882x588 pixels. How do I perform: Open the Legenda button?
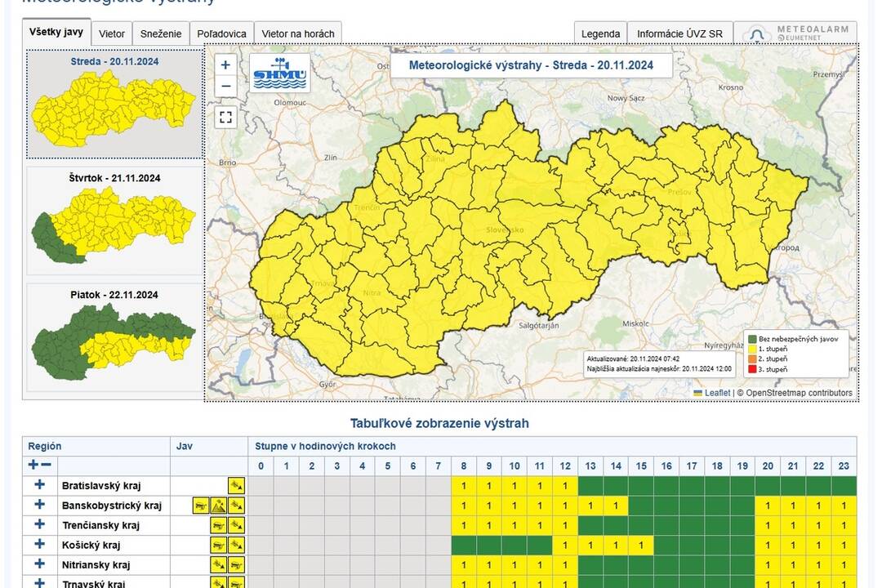600,33
